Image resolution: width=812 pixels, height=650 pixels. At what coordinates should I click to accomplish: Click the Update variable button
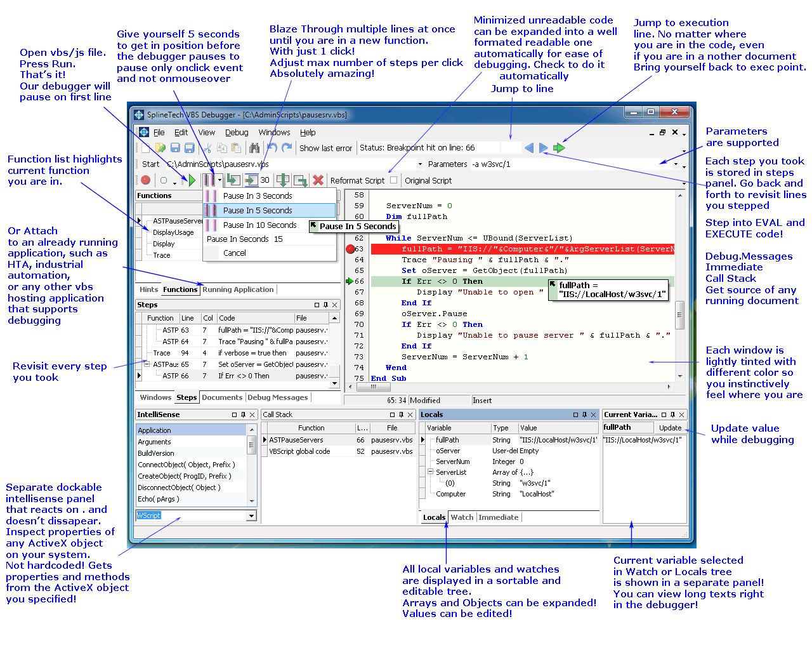tap(670, 428)
